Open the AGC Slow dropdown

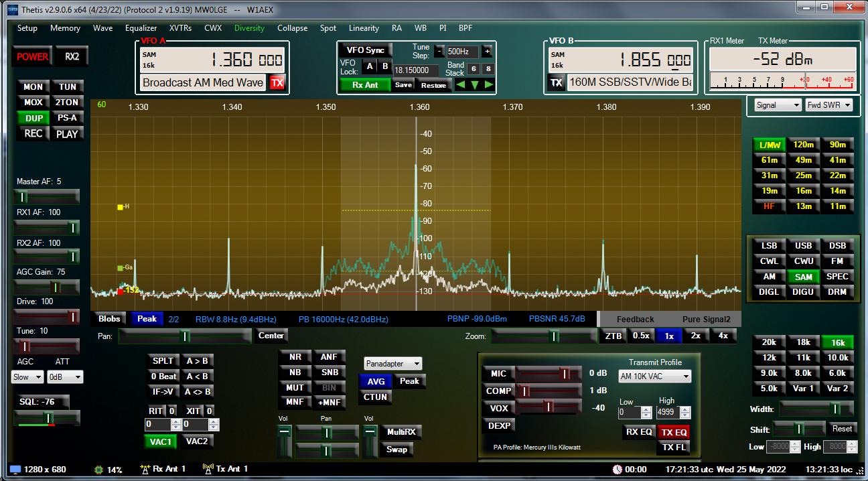[x=27, y=377]
